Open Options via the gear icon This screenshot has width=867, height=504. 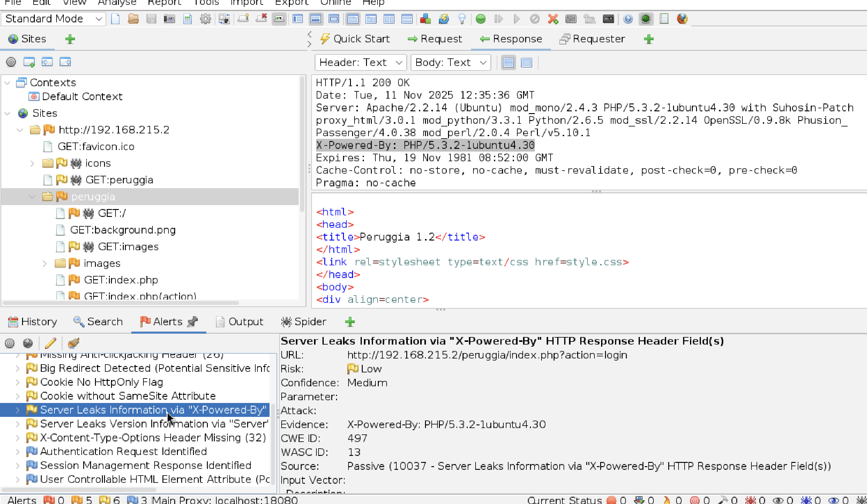205,19
